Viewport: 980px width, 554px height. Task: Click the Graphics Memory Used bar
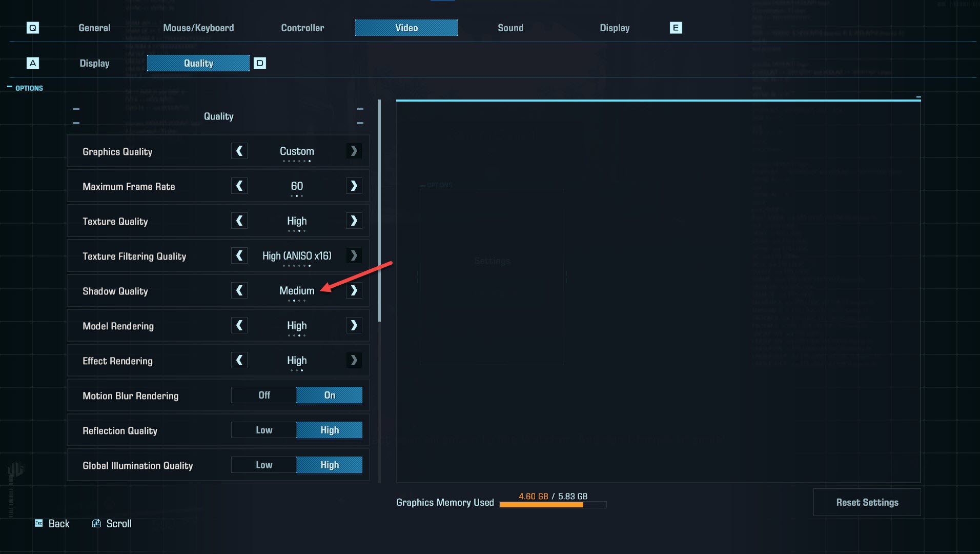pos(553,505)
